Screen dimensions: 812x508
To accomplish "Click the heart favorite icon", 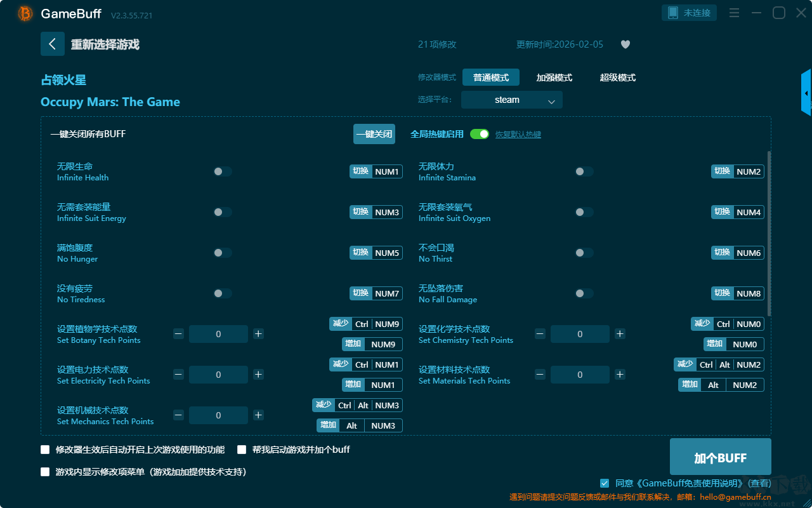I will 625,44.
